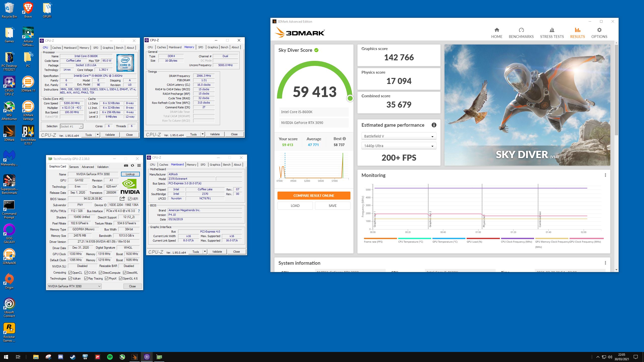Screen dimensions: 644x362
Task: Click the Windows Start button
Action: pyautogui.click(x=6, y=357)
